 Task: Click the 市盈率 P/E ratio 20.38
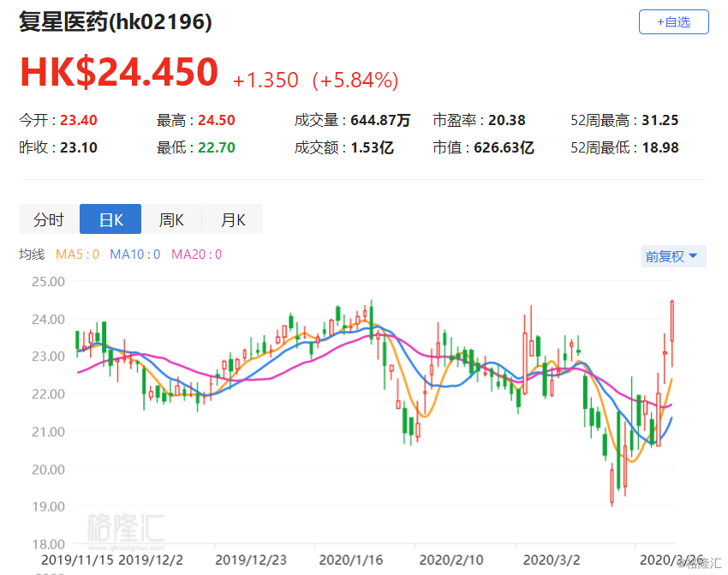pos(506,120)
